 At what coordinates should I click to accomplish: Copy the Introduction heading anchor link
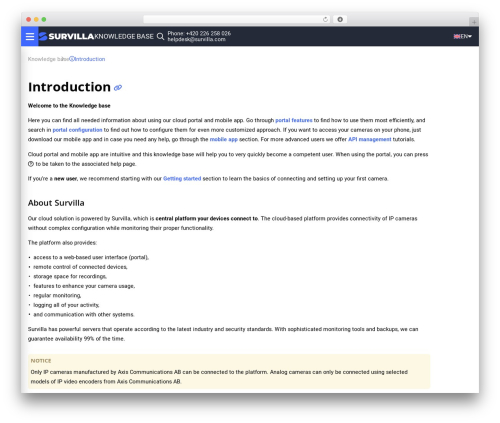coord(118,88)
